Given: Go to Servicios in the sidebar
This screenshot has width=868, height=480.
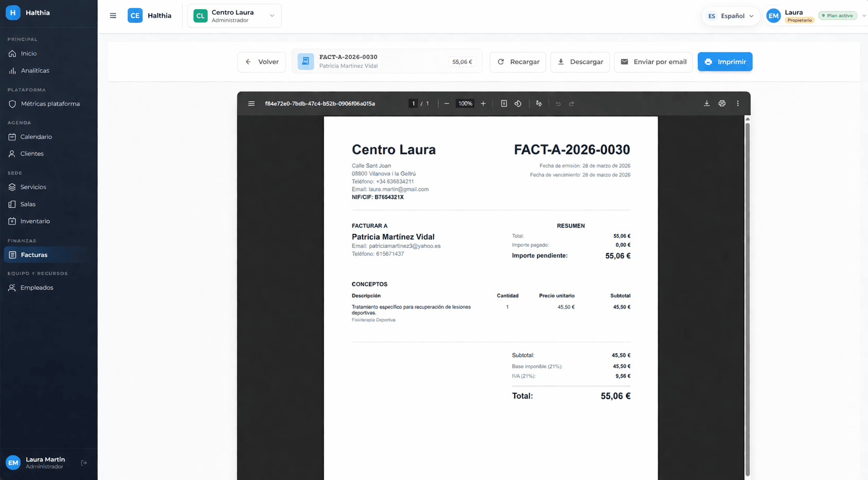Looking at the screenshot, I should coord(33,187).
